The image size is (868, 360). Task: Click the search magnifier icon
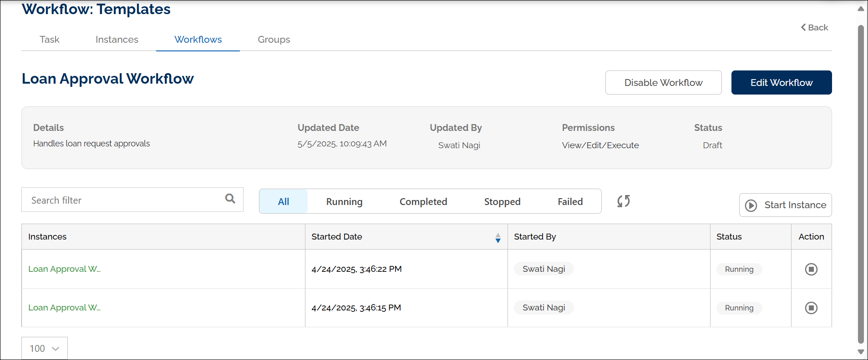pos(230,199)
